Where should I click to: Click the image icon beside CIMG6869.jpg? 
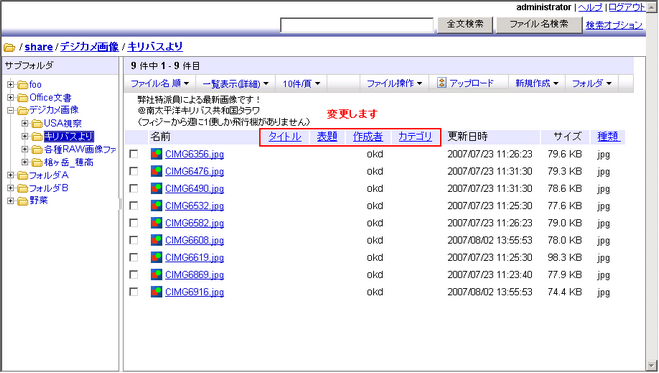point(156,274)
